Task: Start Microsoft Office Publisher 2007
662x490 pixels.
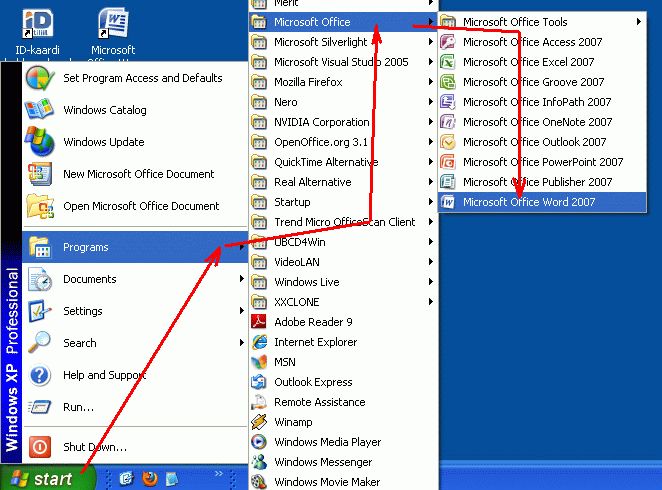Action: coord(542,182)
